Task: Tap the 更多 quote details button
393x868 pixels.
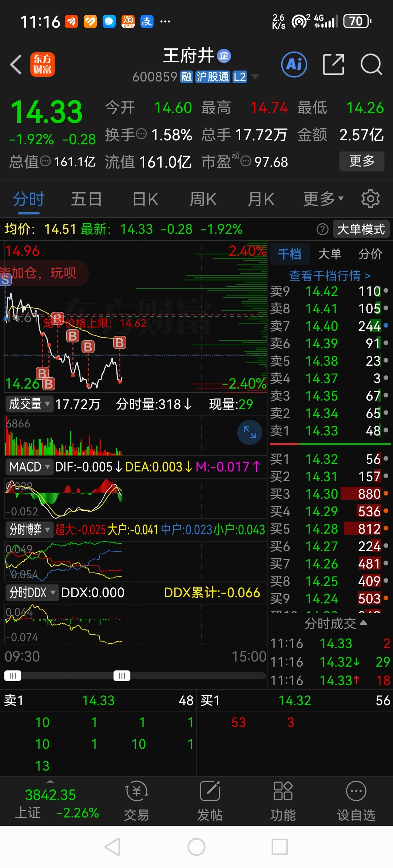Action: pyautogui.click(x=362, y=161)
